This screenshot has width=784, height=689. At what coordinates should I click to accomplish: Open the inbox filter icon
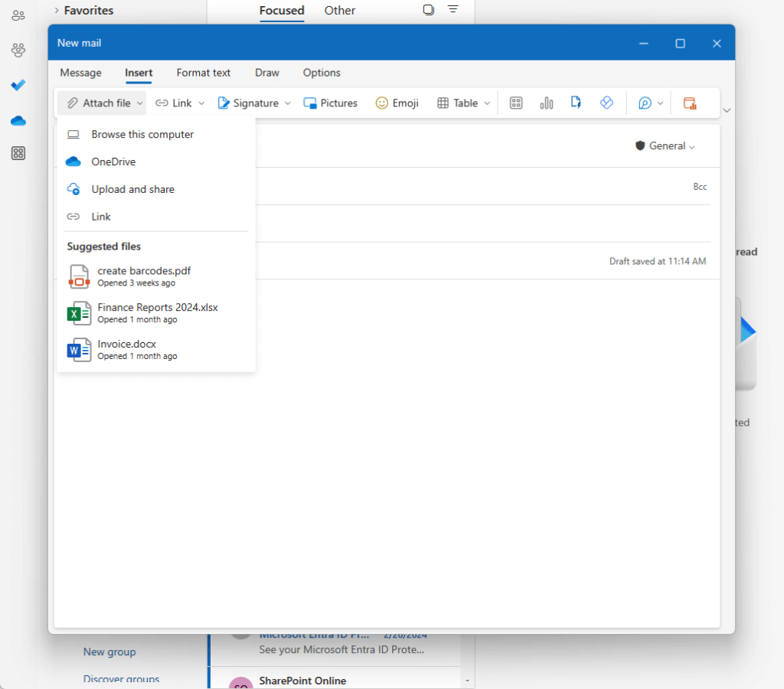click(x=453, y=9)
